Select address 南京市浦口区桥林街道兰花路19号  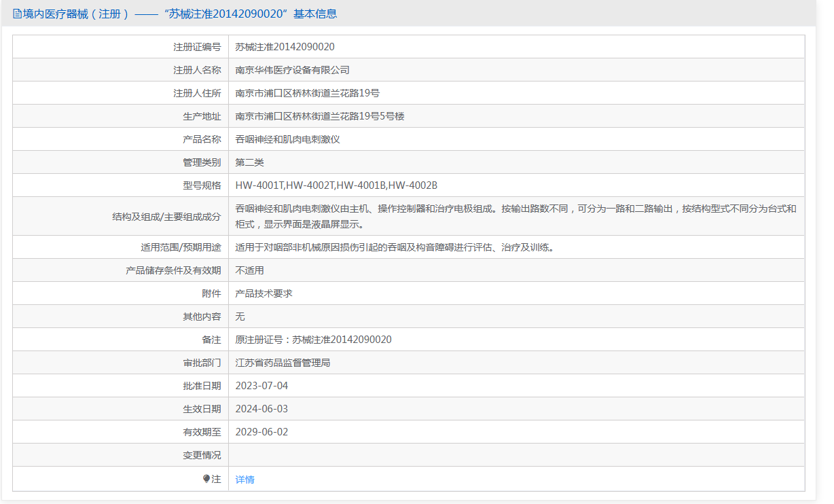pos(307,93)
